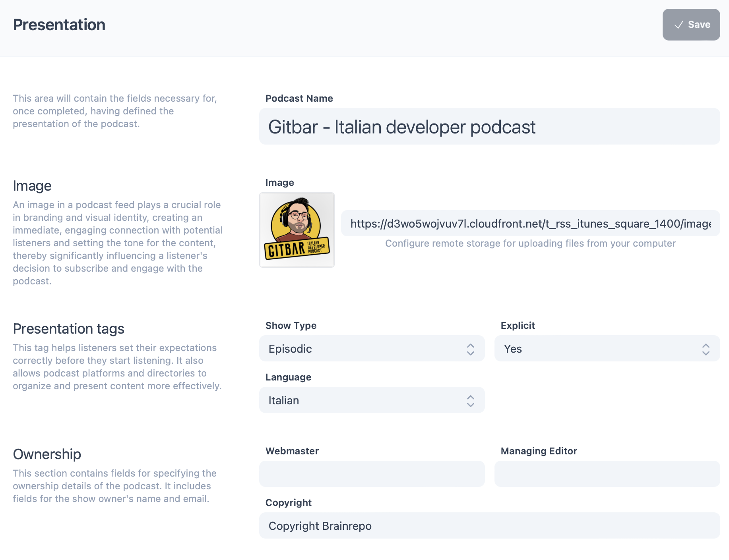Click the Copyright label
Image resolution: width=729 pixels, height=560 pixels.
tap(288, 503)
